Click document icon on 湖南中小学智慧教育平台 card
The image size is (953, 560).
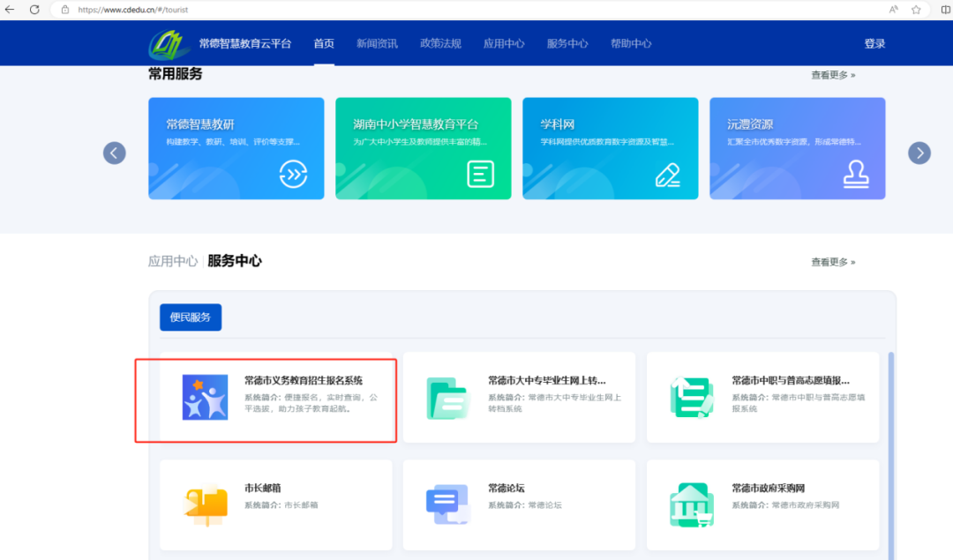point(480,175)
